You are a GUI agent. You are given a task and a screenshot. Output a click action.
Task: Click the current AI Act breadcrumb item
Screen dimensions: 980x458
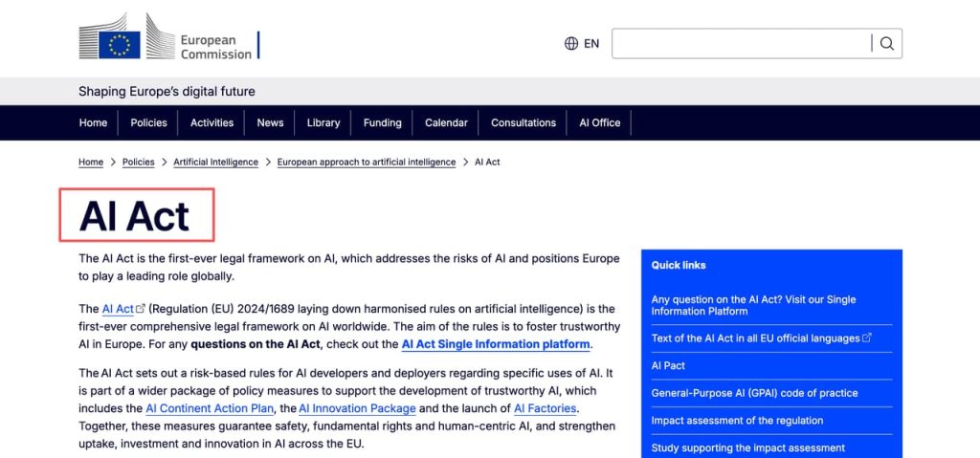(x=487, y=162)
